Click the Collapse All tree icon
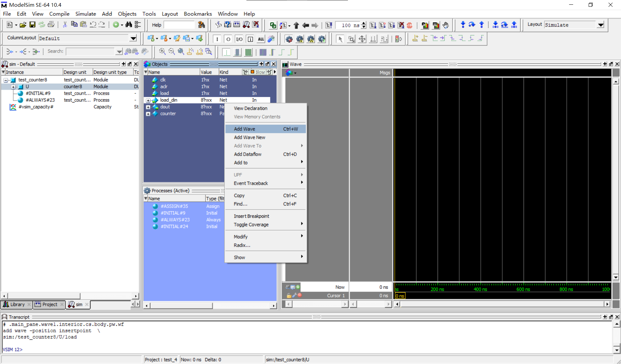 pyautogui.click(x=138, y=25)
